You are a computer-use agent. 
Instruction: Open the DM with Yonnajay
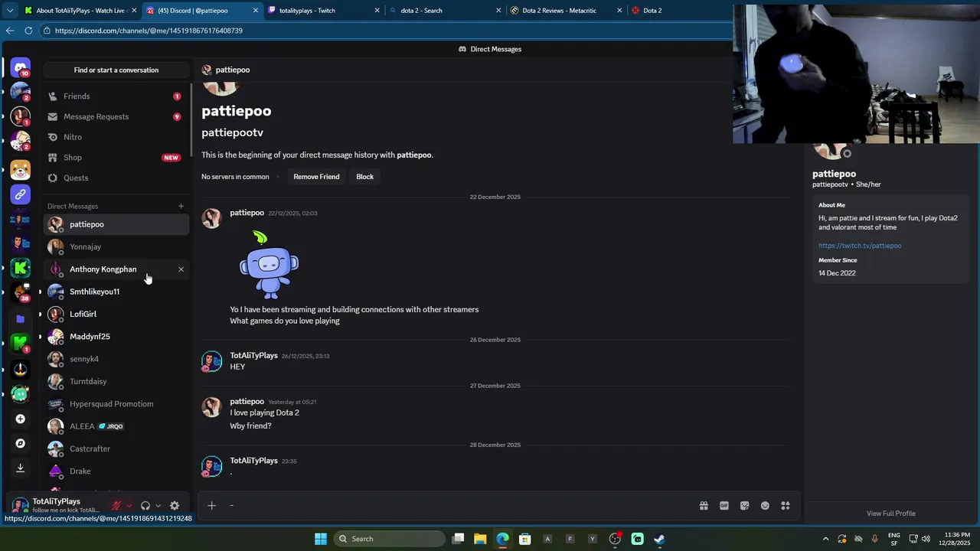pyautogui.click(x=116, y=246)
